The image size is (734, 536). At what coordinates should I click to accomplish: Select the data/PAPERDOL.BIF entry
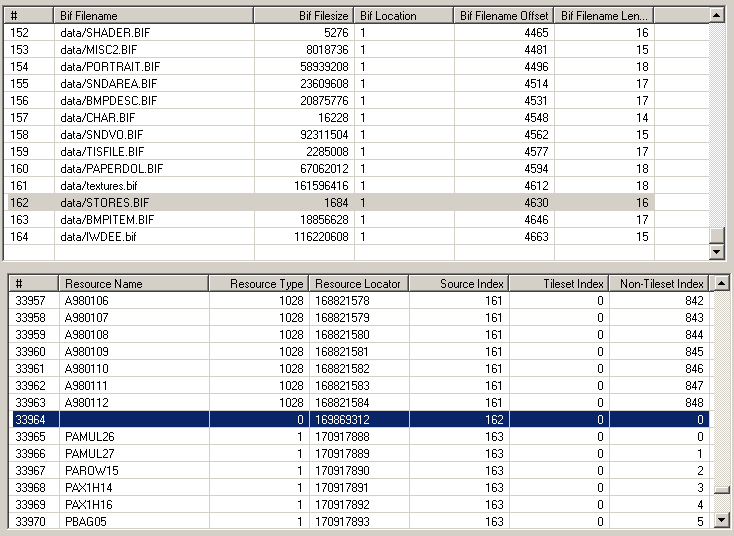[x=330, y=169]
